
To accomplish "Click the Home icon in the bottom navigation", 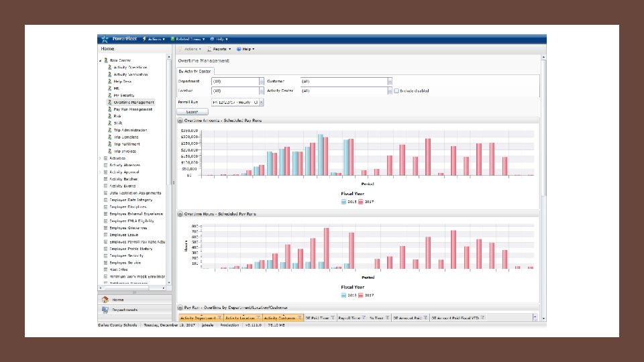I will click(x=105, y=300).
